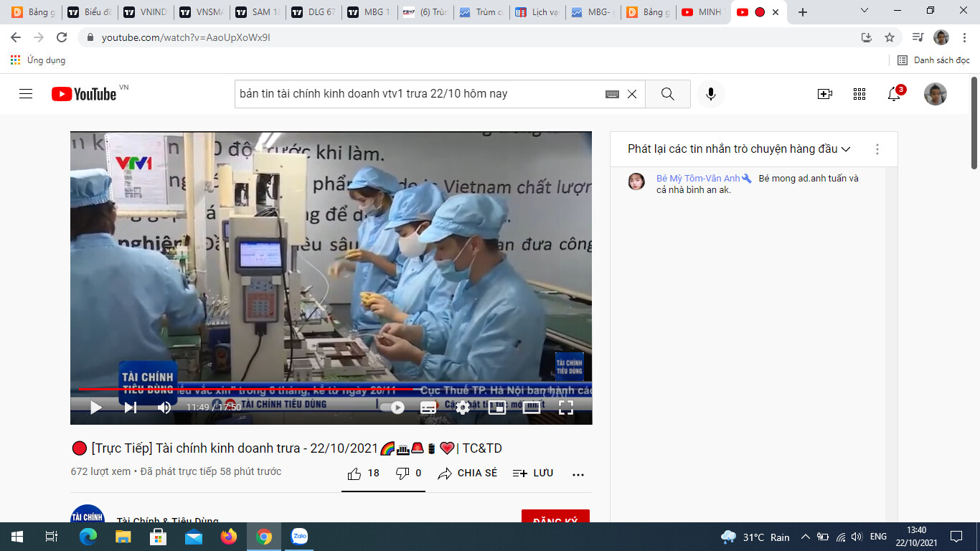Install the app via address bar icon
This screenshot has height=551, width=980.
(867, 37)
